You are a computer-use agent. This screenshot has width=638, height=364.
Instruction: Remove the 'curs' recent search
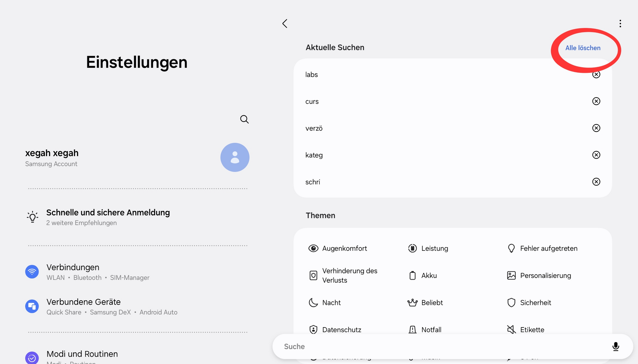click(596, 101)
